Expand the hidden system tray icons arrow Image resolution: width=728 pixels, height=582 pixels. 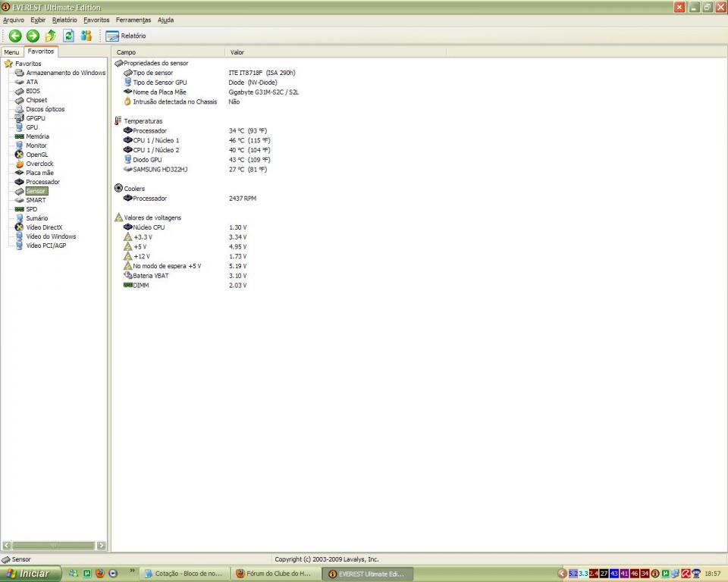tap(562, 574)
